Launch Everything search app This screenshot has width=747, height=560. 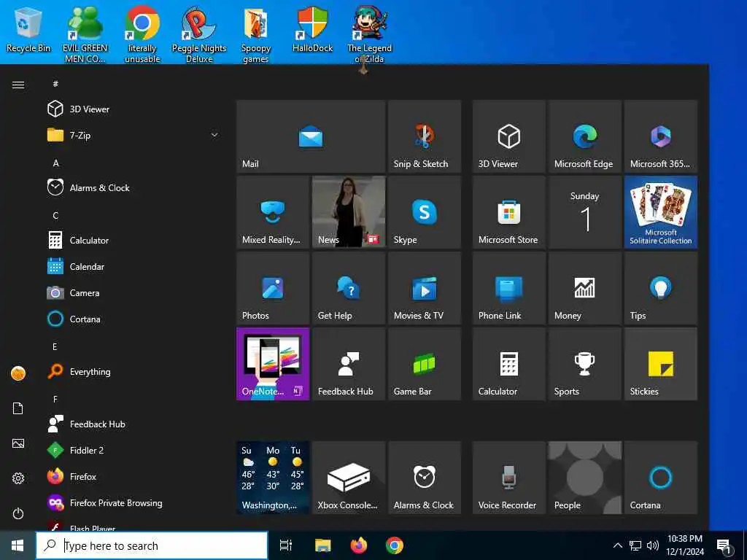pos(133,371)
